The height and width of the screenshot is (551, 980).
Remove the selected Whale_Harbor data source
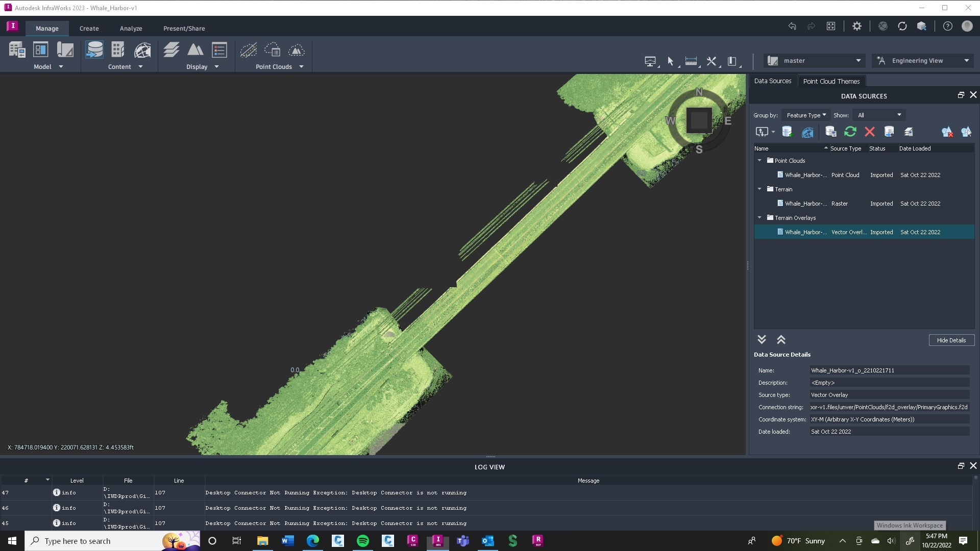[x=870, y=132]
